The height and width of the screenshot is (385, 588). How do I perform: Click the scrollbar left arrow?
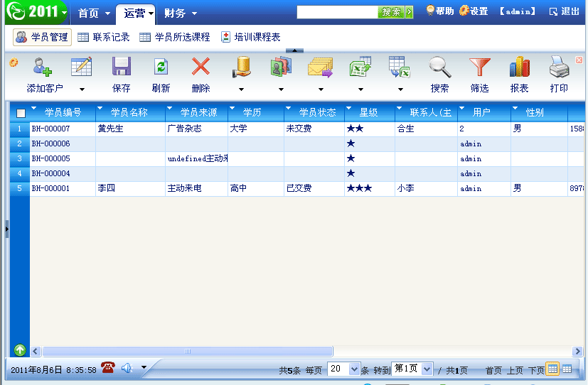click(36, 352)
